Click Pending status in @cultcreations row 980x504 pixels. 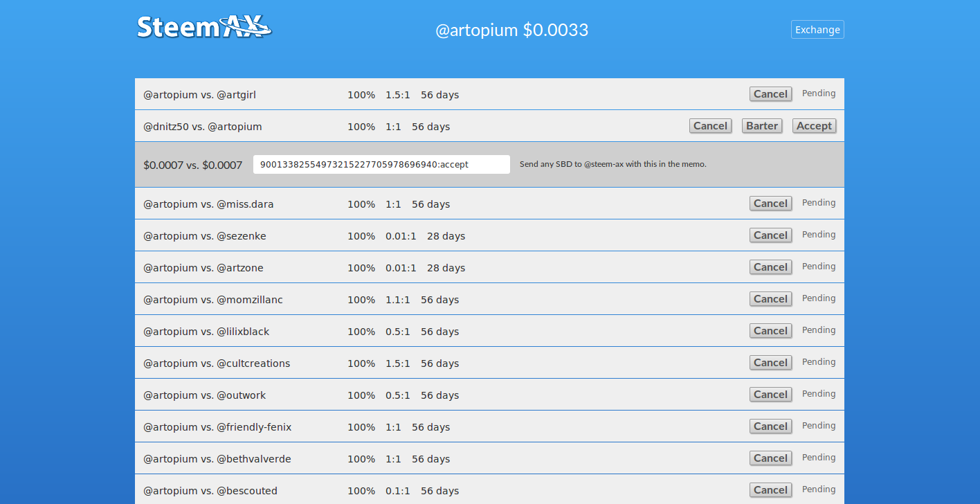(x=819, y=362)
